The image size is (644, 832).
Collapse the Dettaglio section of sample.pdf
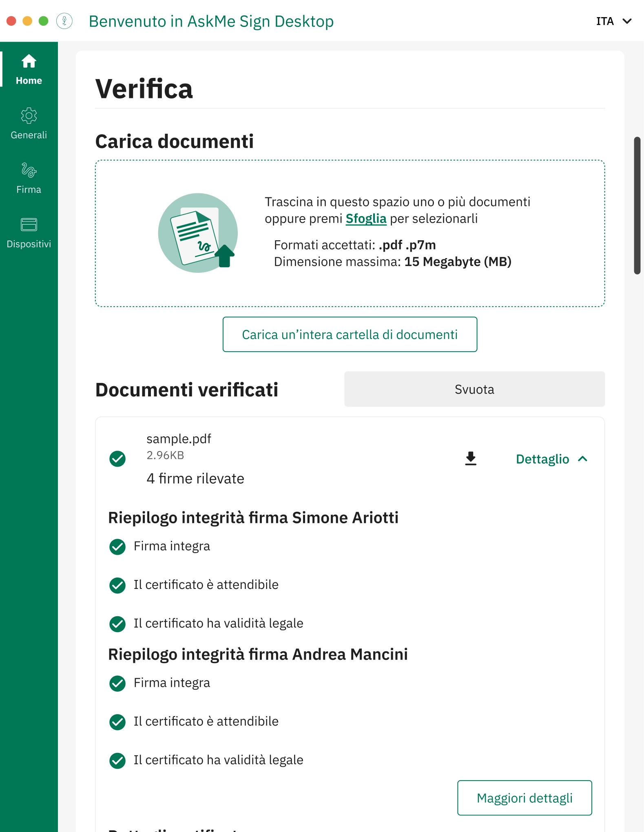pos(552,459)
